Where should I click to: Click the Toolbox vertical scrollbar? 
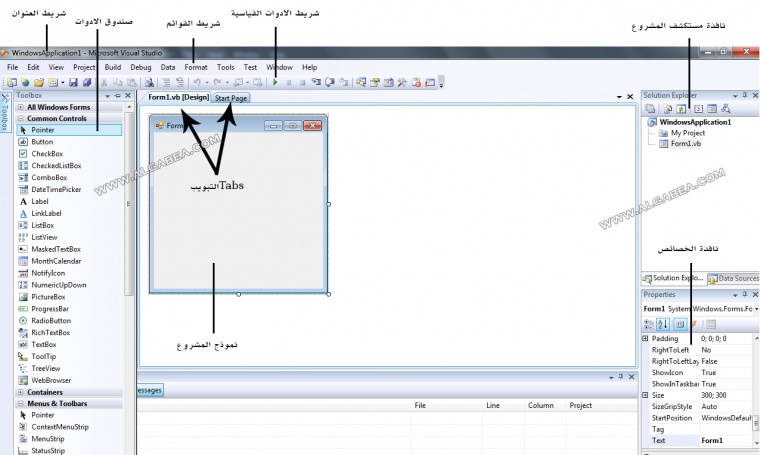128,204
